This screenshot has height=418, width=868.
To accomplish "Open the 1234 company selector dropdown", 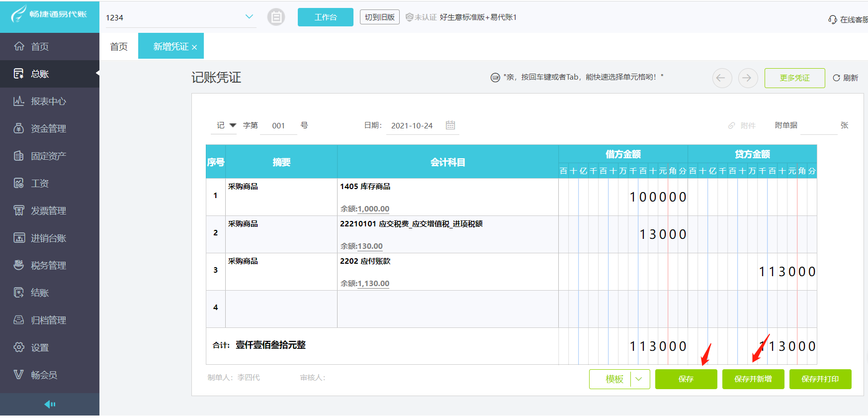I will click(x=249, y=17).
